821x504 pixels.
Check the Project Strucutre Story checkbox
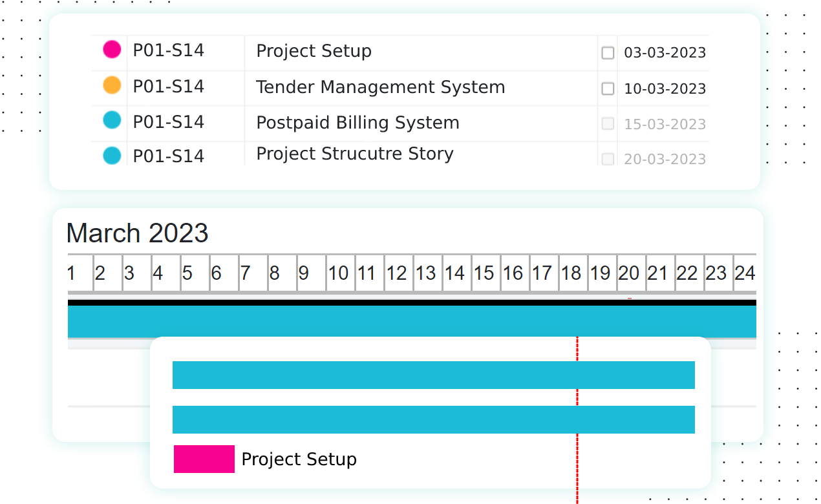click(x=608, y=158)
